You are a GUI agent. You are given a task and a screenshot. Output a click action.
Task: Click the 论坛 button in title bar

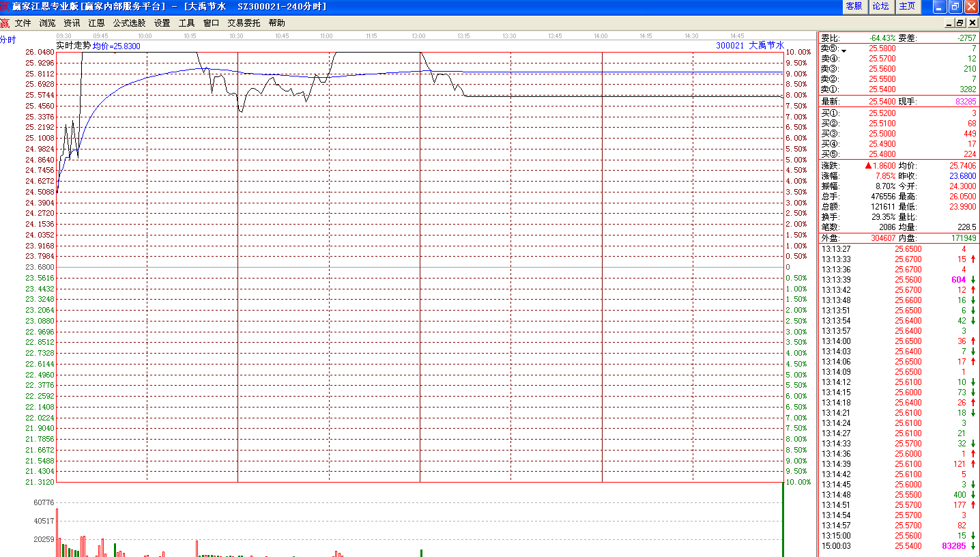(881, 6)
